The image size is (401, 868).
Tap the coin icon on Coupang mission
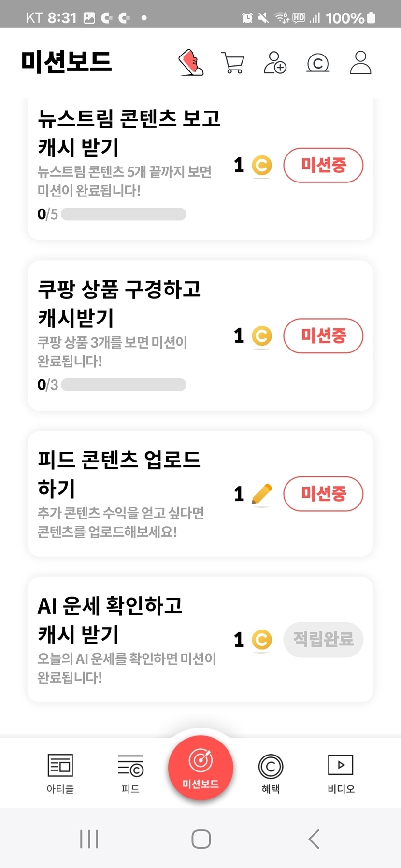click(x=262, y=336)
